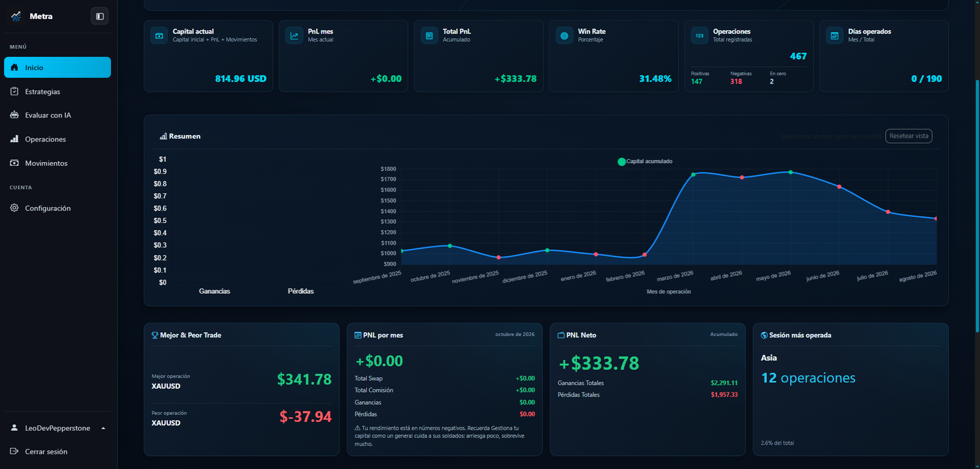This screenshot has height=469, width=980.
Task: Click the user avatar icon beside LeoDevPepperstone
Action: pyautogui.click(x=14, y=428)
